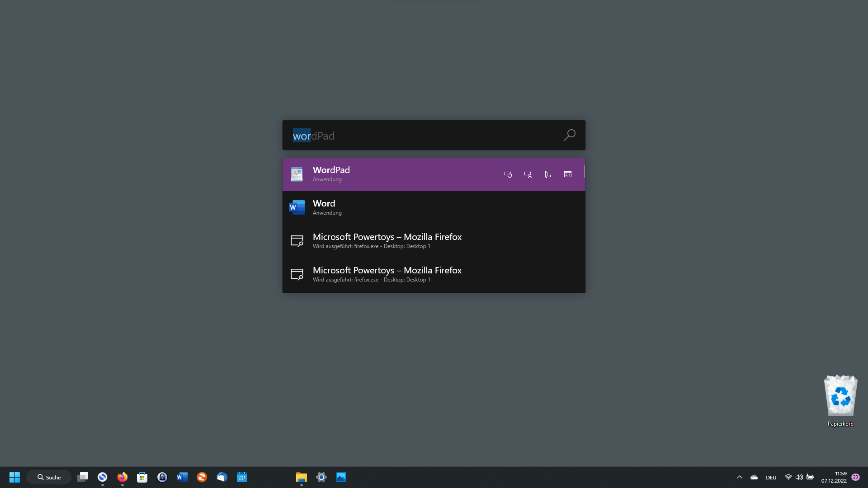
Task: Open File Explorer from the taskbar
Action: [302, 477]
